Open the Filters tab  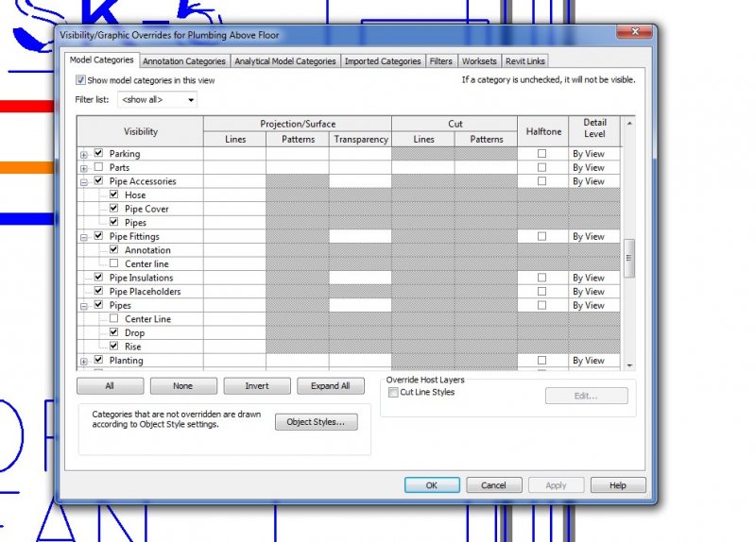440,61
